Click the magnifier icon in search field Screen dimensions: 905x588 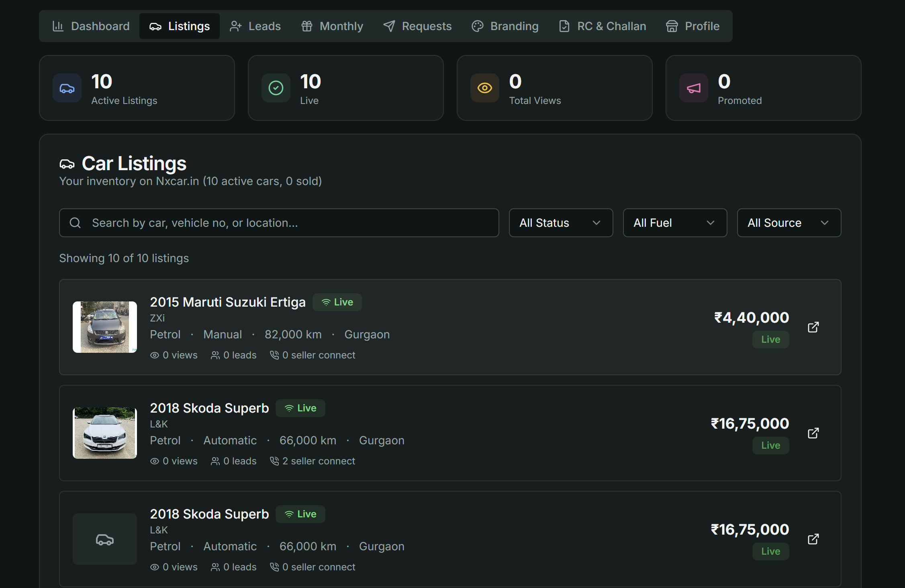pyautogui.click(x=75, y=223)
